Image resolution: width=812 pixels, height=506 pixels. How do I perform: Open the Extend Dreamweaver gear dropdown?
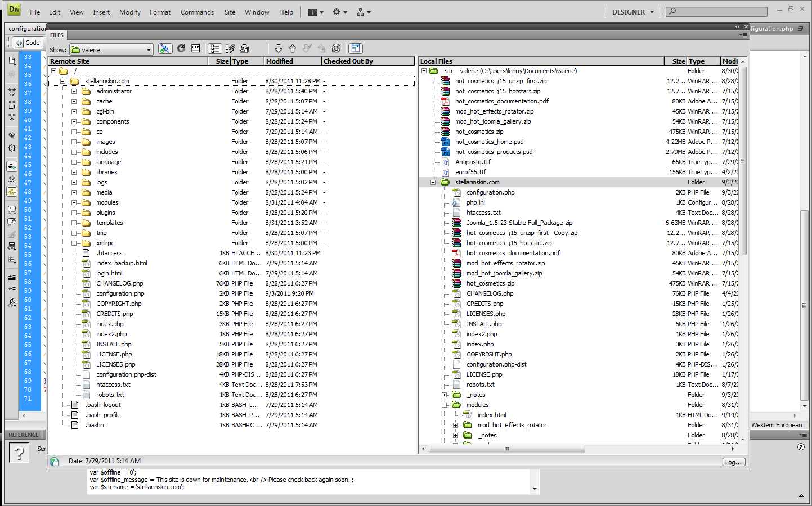[339, 12]
